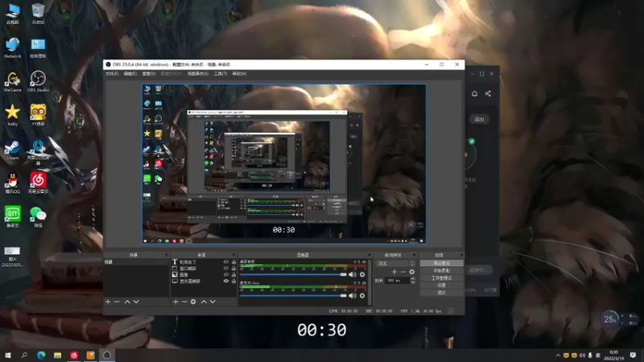Open NetEase Cloud Music red desktop icon
The height and width of the screenshot is (362, 644).
(x=38, y=183)
